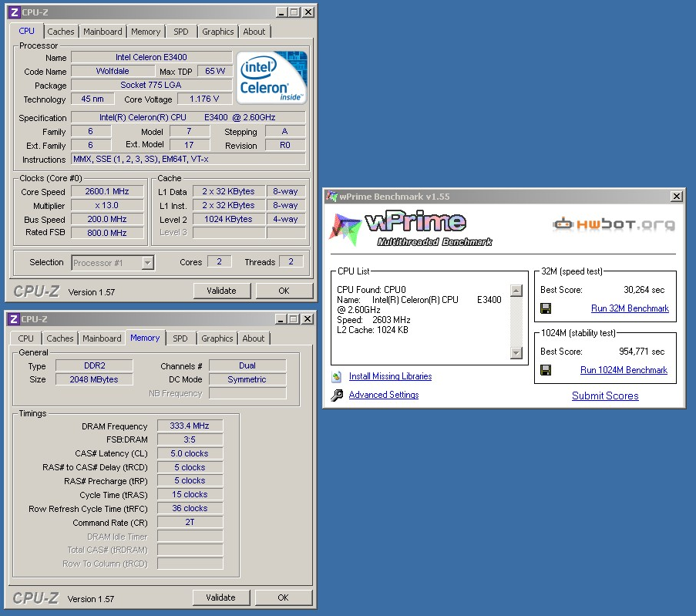Click the save icon in 1024M stability test
Viewport: 696px width, 616px height.
tap(546, 370)
